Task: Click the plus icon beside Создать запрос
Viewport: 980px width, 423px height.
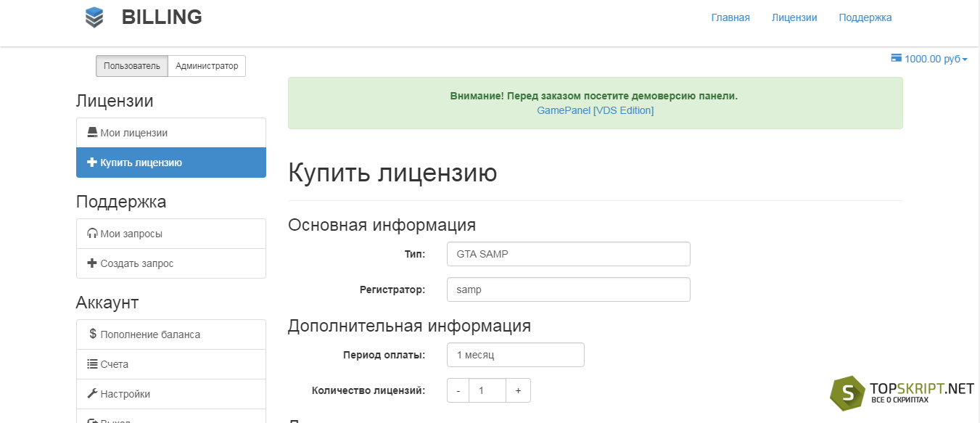Action: click(92, 263)
